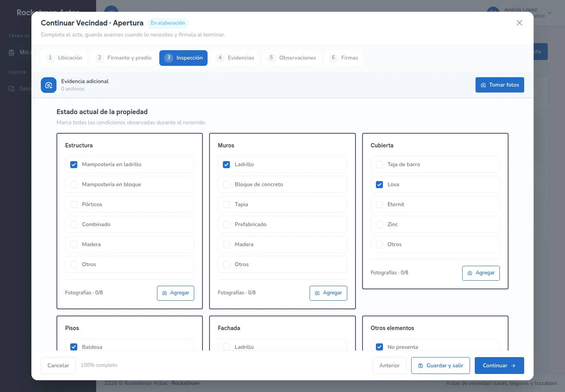Click the Tomar fotos button

(500, 85)
